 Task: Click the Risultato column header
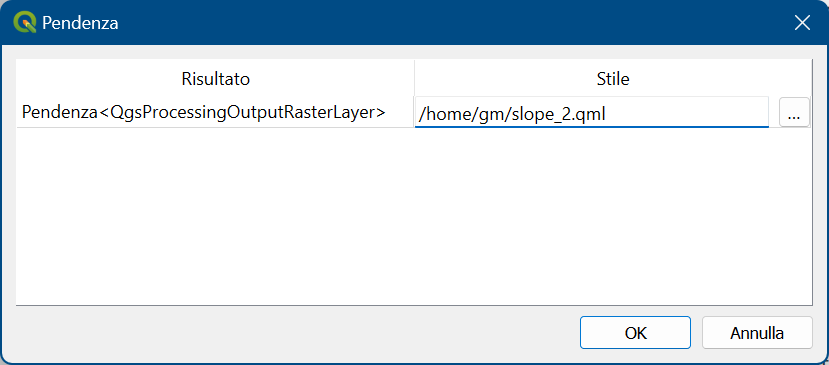(x=215, y=79)
